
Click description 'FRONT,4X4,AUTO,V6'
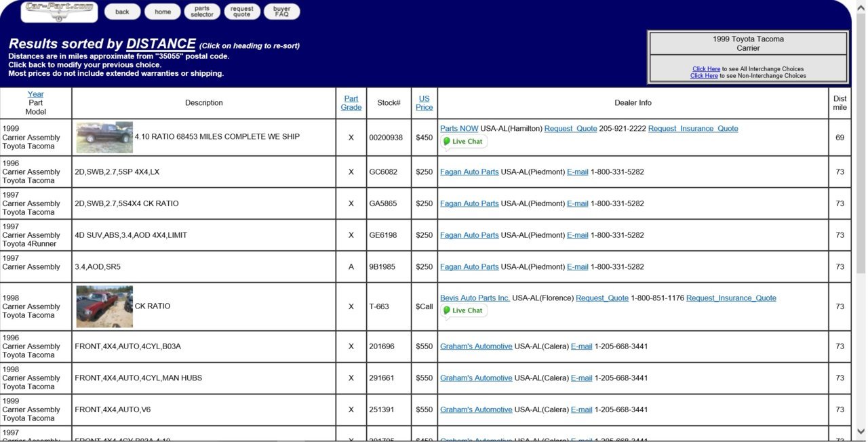pos(113,409)
